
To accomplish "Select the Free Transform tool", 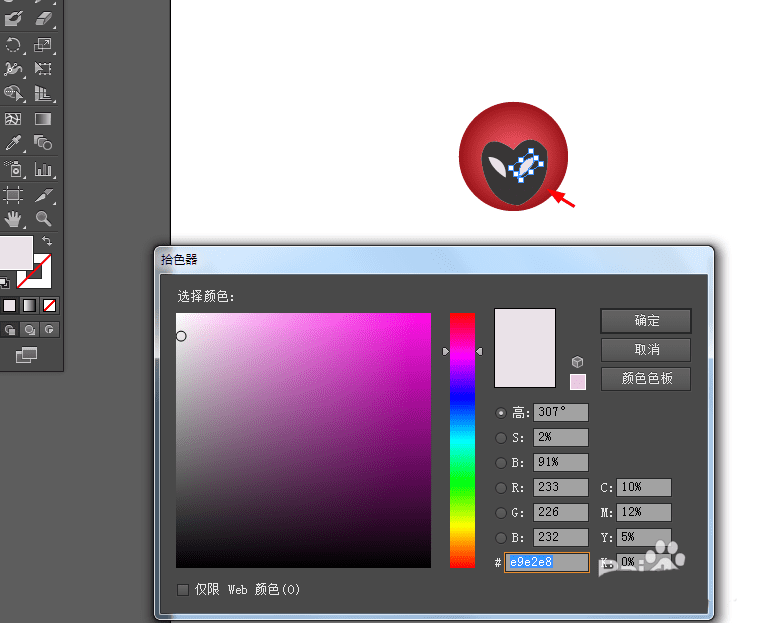I will point(43,69).
